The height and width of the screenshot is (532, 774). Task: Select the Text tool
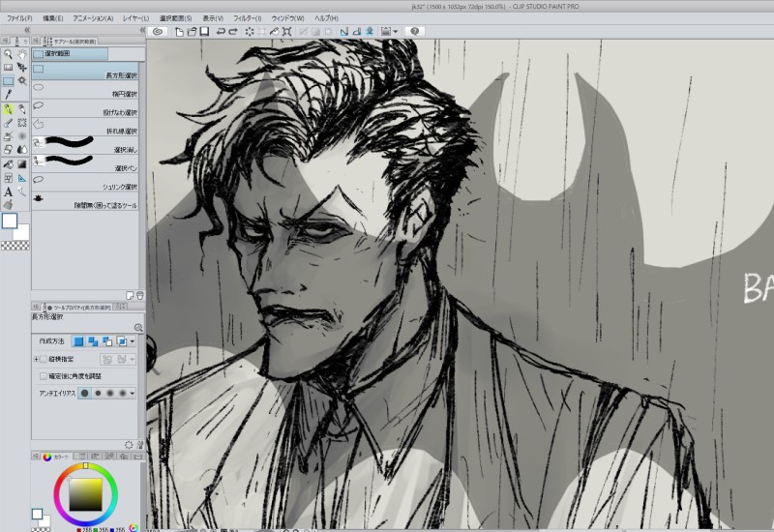[8, 192]
